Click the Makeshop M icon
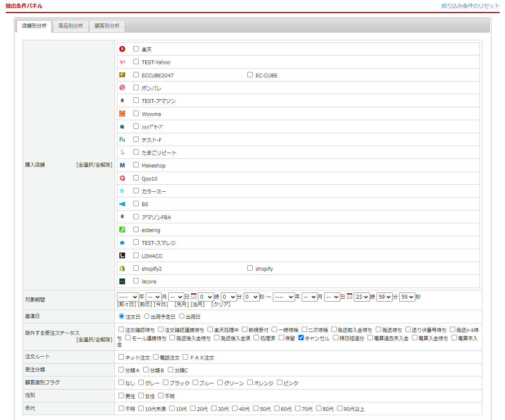 (x=122, y=165)
